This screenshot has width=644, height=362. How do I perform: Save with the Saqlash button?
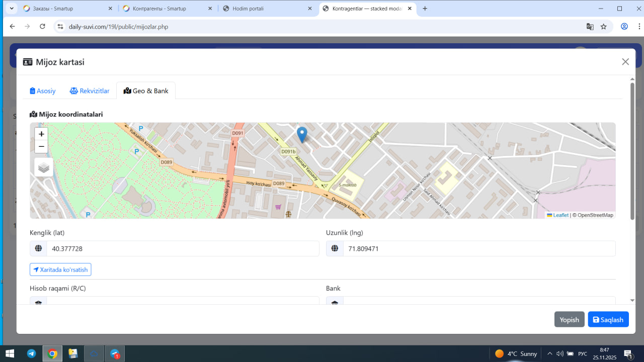608,320
